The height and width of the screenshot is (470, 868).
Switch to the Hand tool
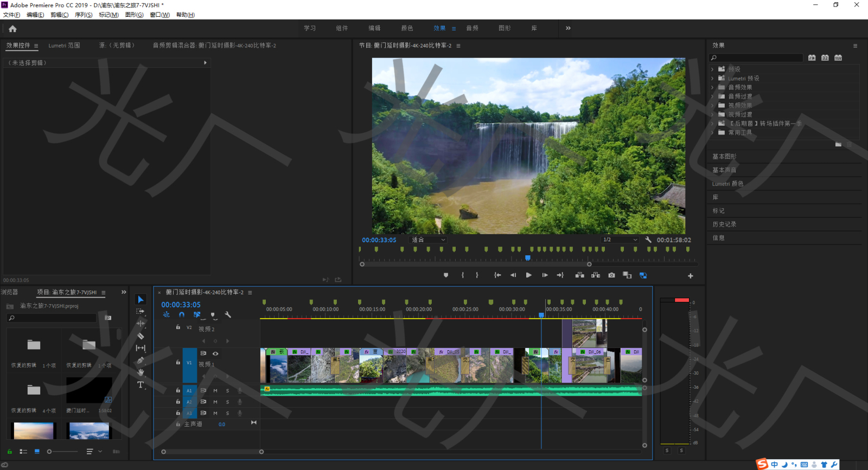[141, 372]
